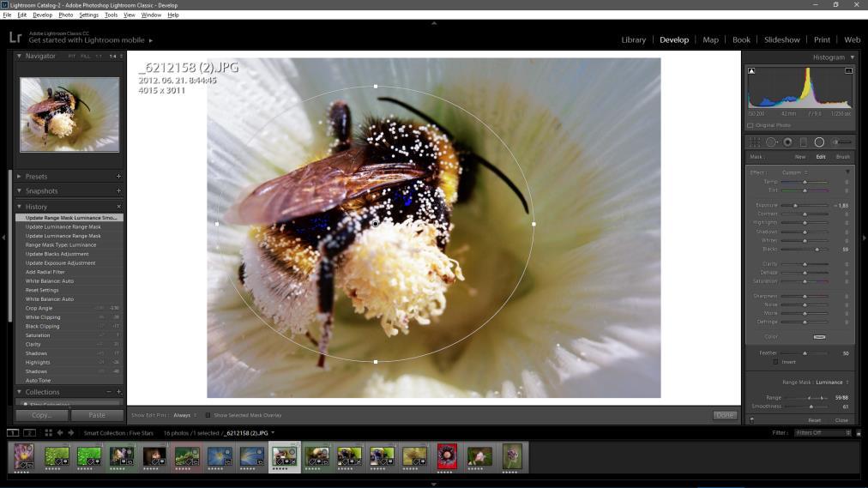Select the Spot Removal tool icon

click(x=771, y=142)
